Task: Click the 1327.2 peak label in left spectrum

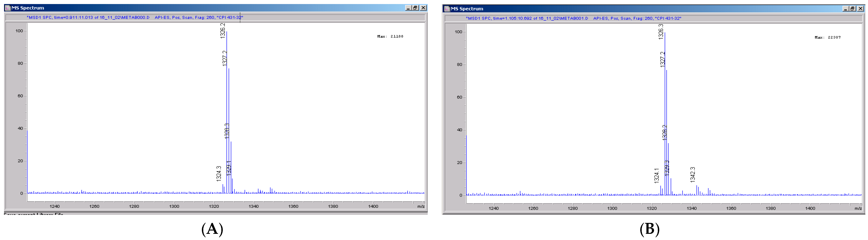Action: (x=225, y=58)
